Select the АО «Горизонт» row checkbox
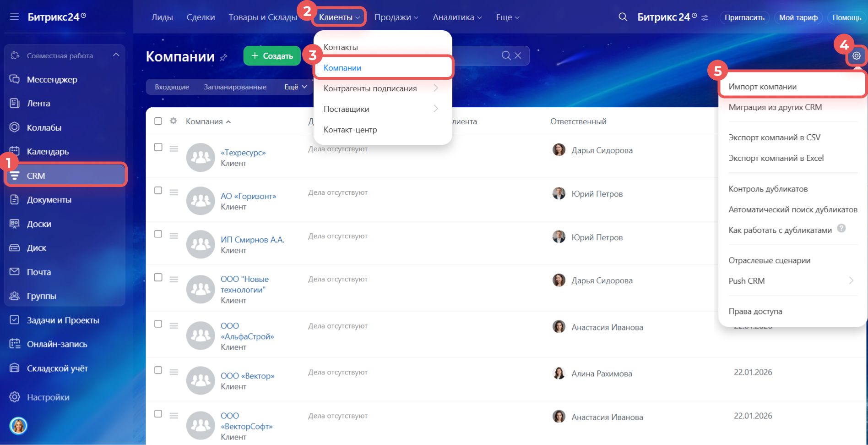Screen dimensions: 868x445 coord(158,191)
